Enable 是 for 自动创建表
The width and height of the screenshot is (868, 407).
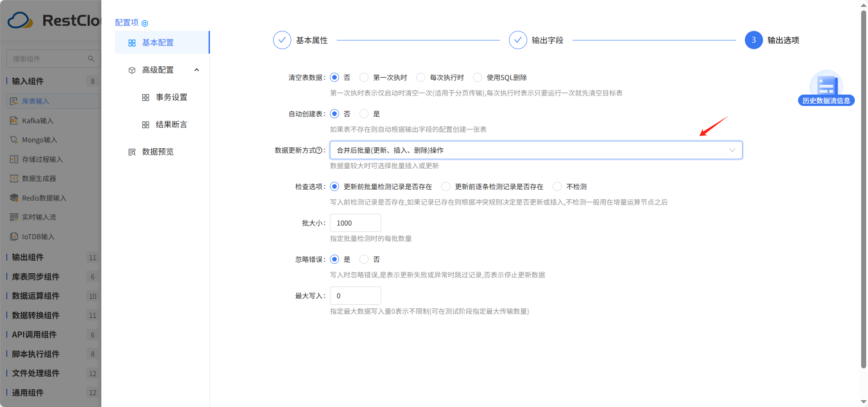364,114
